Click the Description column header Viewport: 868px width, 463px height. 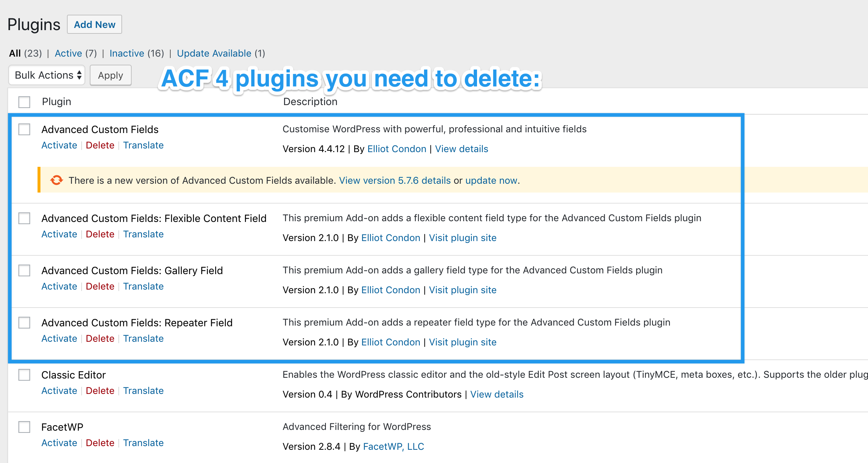[310, 102]
